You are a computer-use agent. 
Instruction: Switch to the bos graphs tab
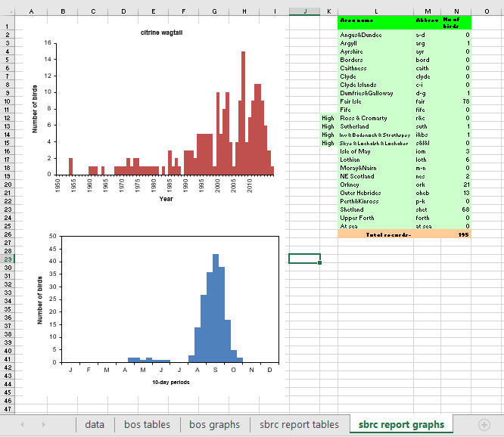click(x=214, y=425)
